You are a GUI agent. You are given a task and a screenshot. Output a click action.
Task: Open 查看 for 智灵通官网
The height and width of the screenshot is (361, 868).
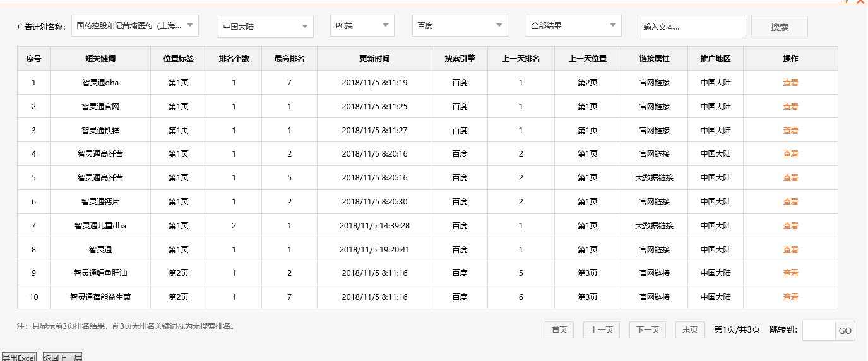click(790, 107)
